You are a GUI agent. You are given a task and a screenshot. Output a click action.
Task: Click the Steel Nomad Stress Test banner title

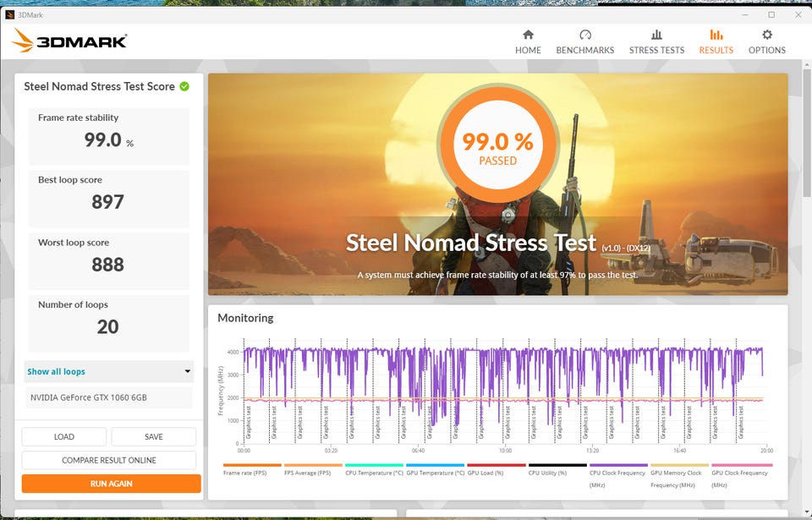[x=471, y=243]
